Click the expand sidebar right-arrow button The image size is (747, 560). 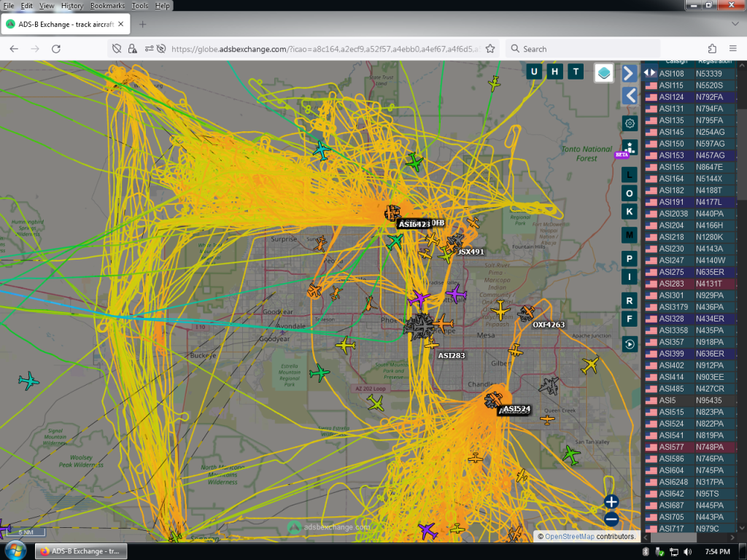pos(629,74)
